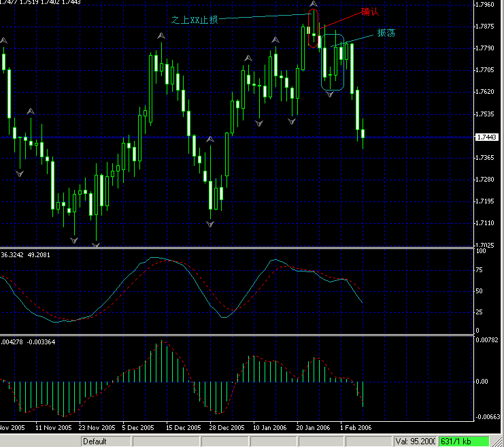The width and height of the screenshot is (504, 447).
Task: Click the 1.7195 price scale label
Action: (x=484, y=201)
